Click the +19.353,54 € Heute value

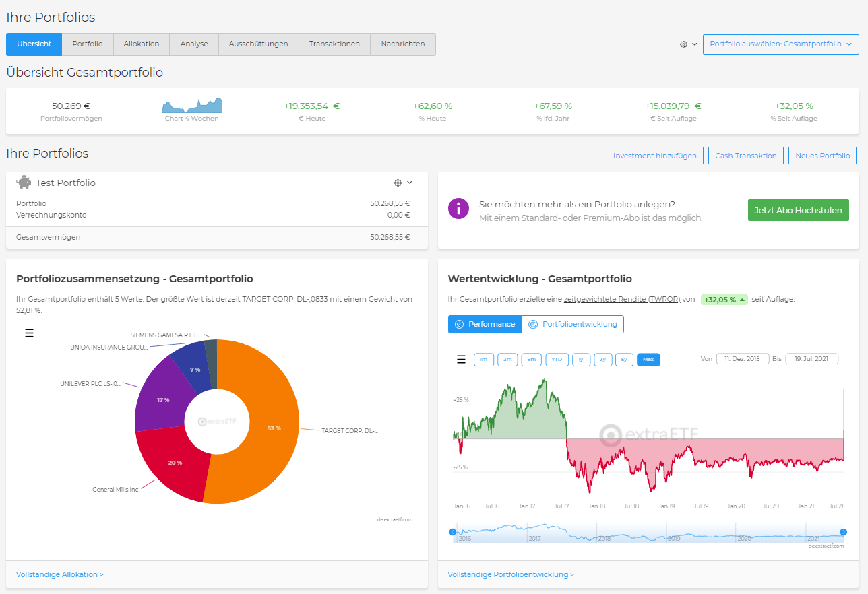point(311,106)
